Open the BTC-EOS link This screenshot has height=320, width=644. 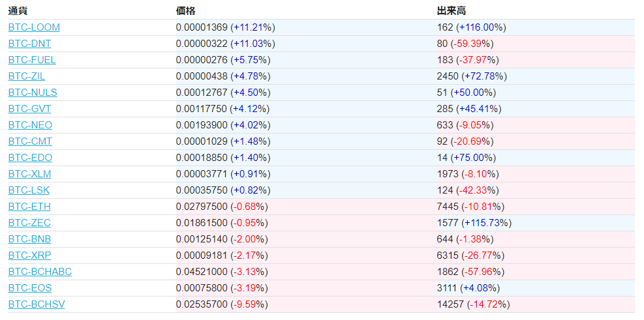30,288
